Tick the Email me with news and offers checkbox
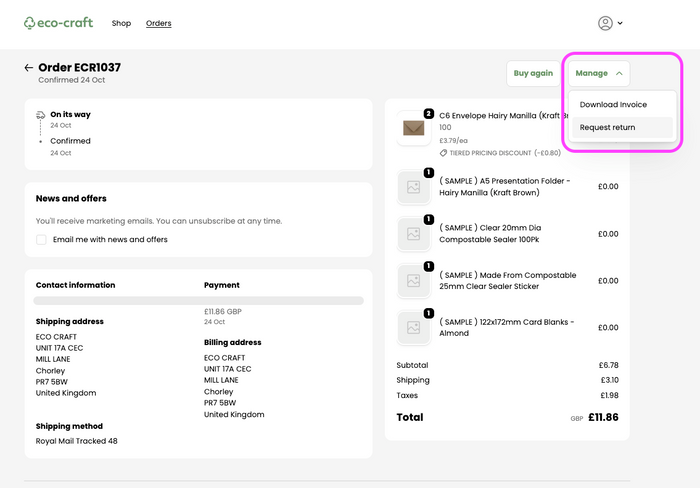 coord(41,240)
